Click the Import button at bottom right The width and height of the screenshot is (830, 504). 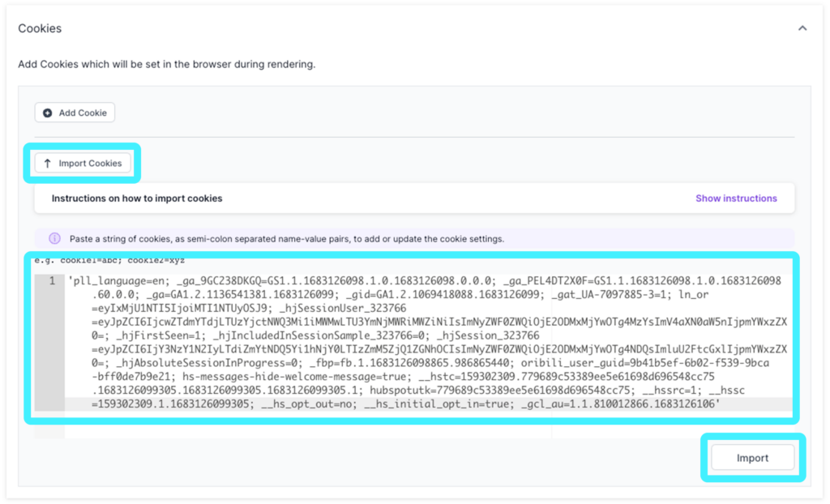[x=752, y=457]
